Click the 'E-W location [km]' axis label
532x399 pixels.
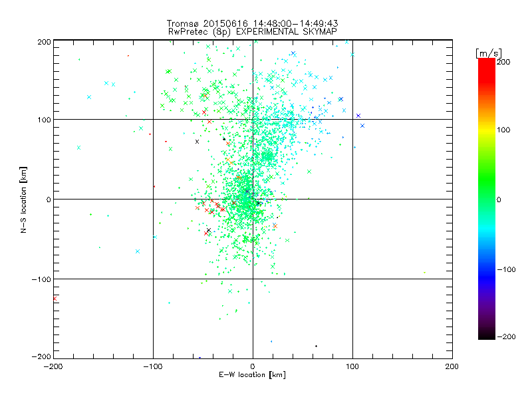[252, 375]
